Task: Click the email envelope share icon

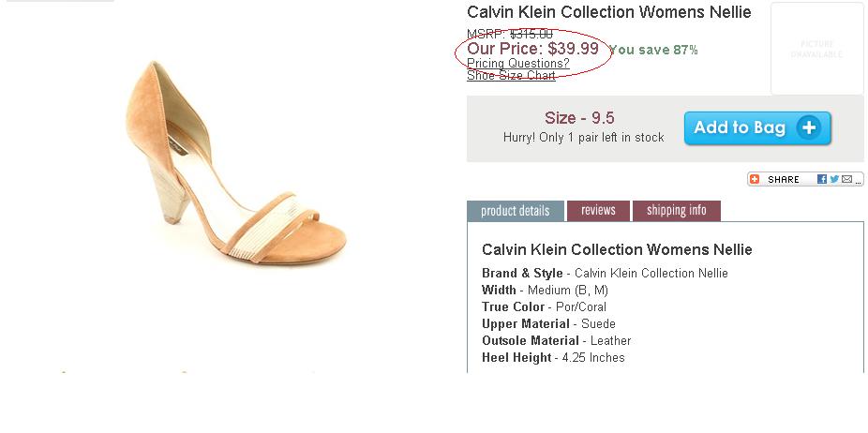Action: pos(846,179)
